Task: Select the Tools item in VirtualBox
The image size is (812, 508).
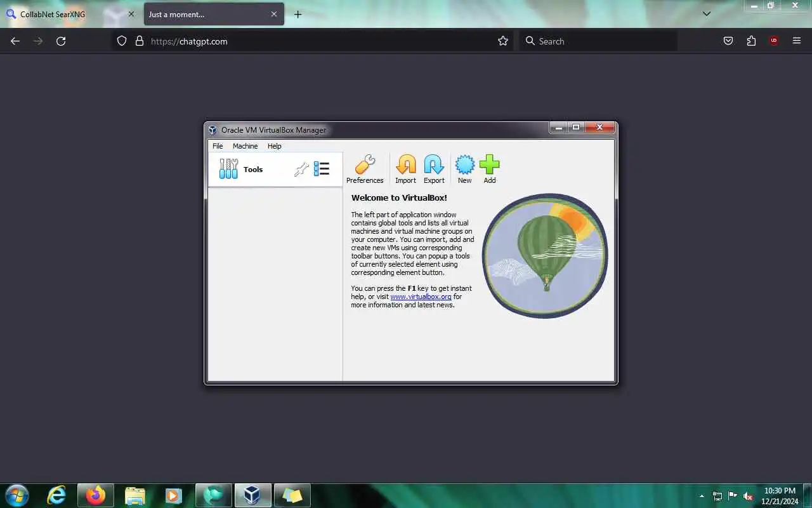Action: [275, 169]
